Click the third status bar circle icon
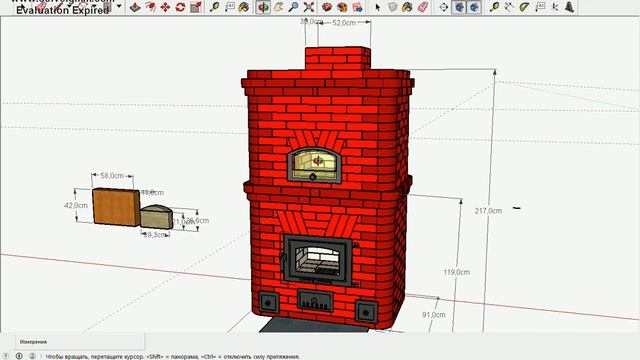640x360 pixels. coord(32,356)
